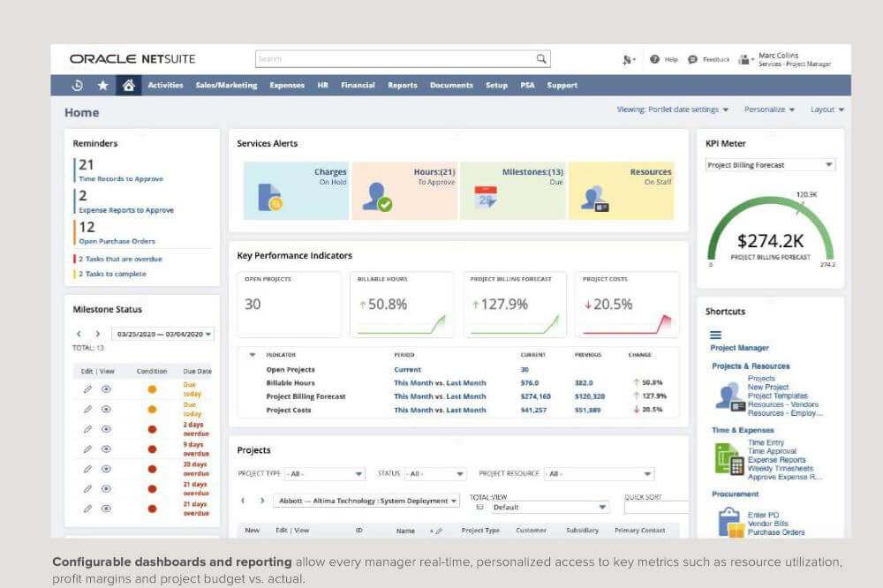The height and width of the screenshot is (588, 883).
Task: Click the Feedback speech bubble icon
Action: click(x=692, y=59)
